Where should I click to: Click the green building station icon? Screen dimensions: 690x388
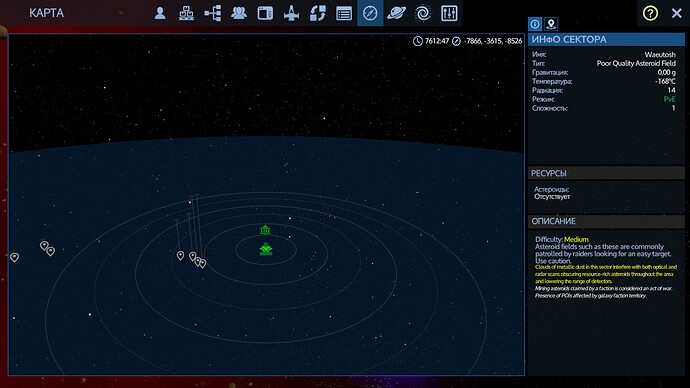coord(265,230)
